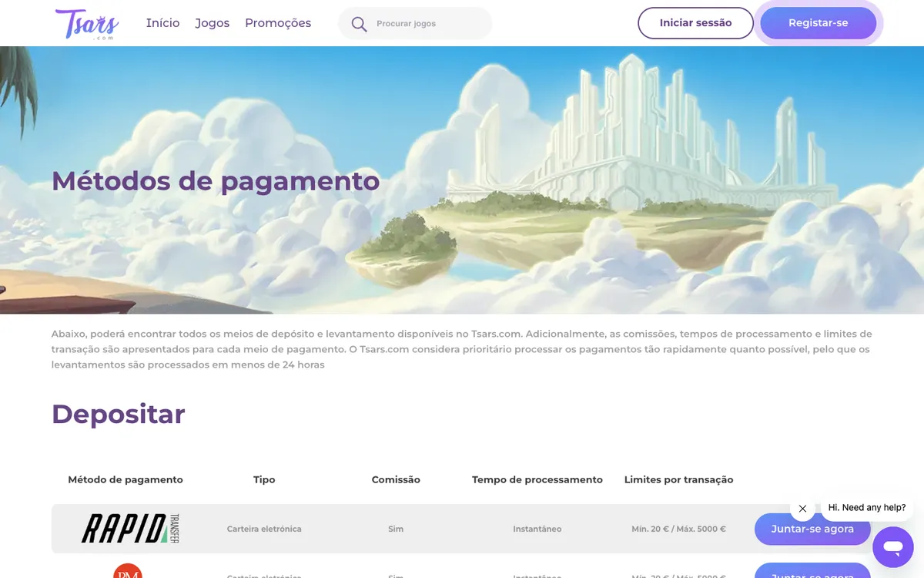Click the 'Hi. Need any help?' message
924x578 pixels.
click(x=867, y=508)
